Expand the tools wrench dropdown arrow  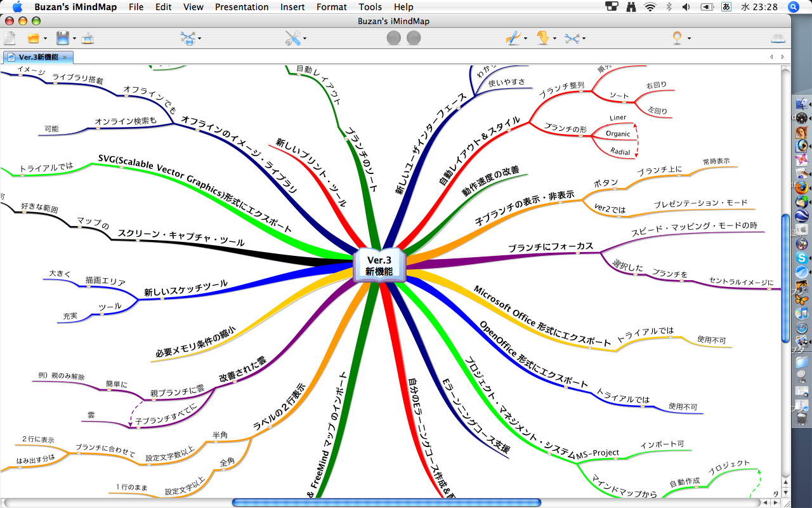[x=305, y=39]
